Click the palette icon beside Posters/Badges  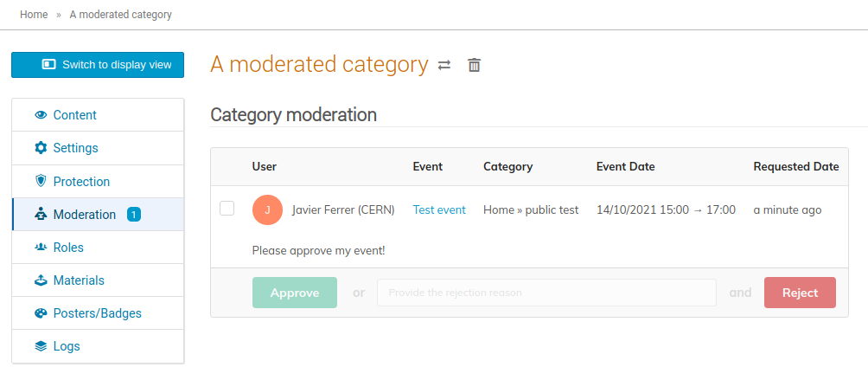[x=41, y=313]
